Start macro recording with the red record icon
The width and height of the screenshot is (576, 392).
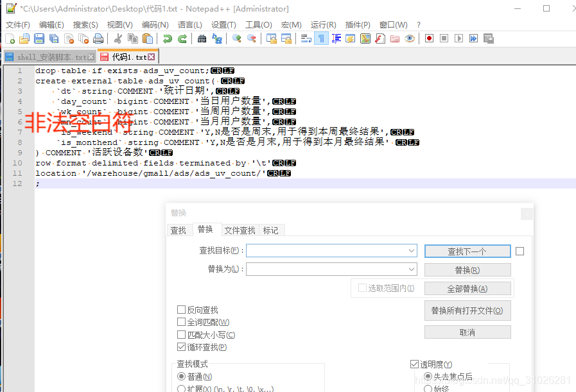(x=429, y=38)
